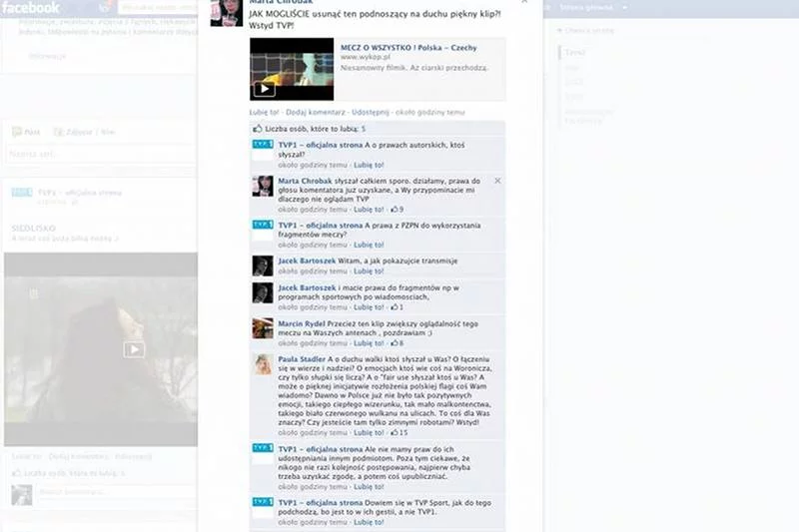Open TVP1 – oficjalna strona name on 'Dowiem się' comment

320,503
